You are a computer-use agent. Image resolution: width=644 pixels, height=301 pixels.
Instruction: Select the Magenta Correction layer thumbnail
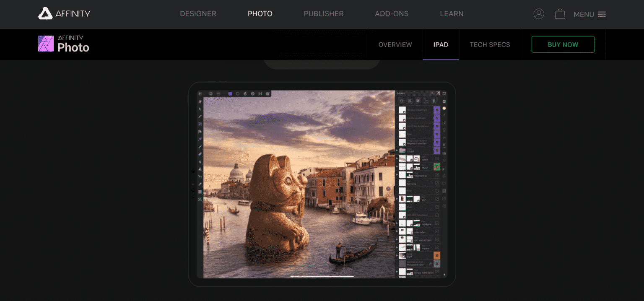pyautogui.click(x=402, y=142)
